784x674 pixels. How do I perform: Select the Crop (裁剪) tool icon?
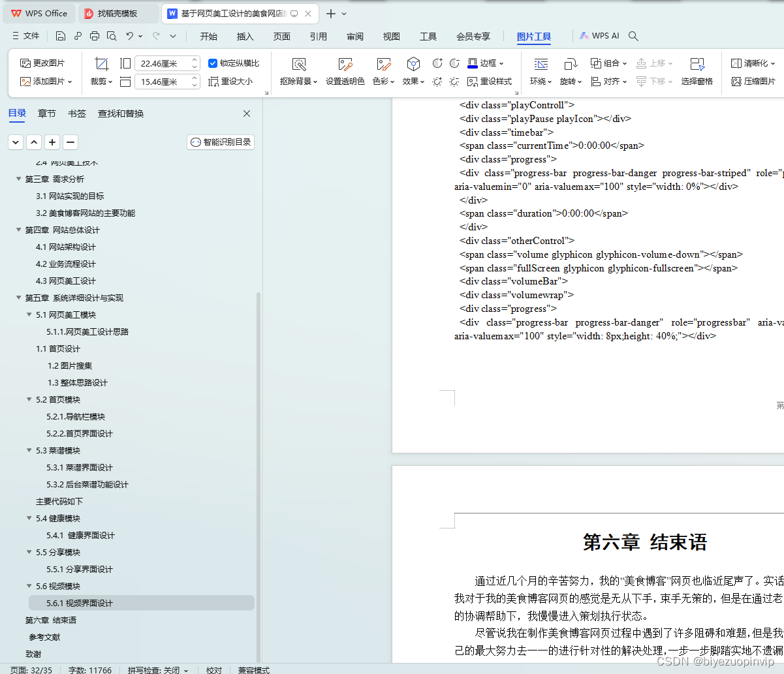[101, 64]
